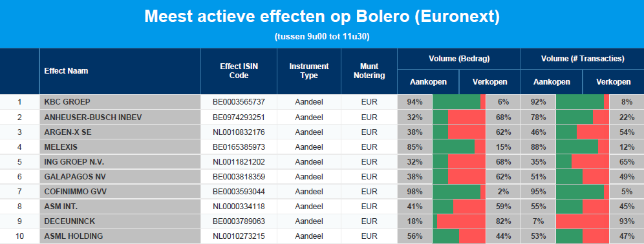This screenshot has width=644, height=244.
Task: Open ARGEN-X SE effect entry
Action: click(69, 132)
